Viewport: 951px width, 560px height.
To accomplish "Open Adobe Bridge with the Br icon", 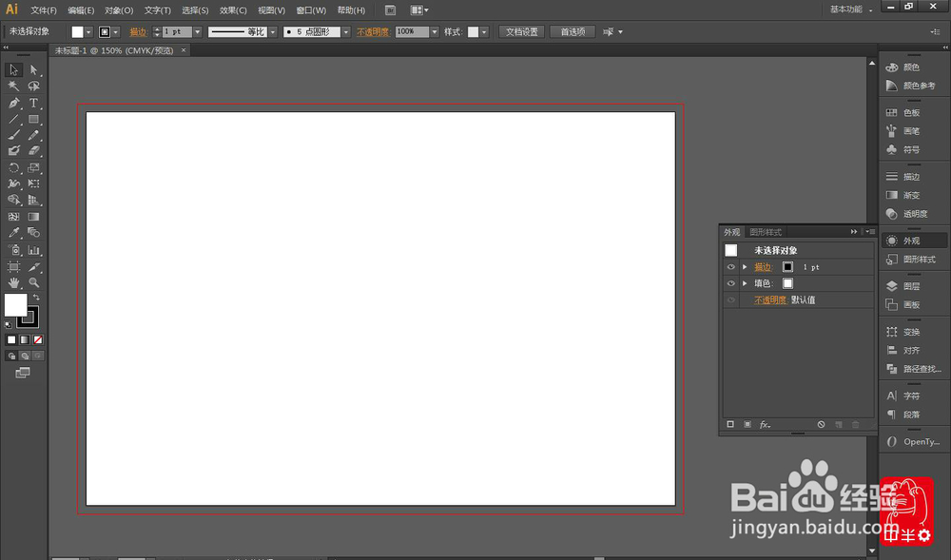I will coord(391,10).
